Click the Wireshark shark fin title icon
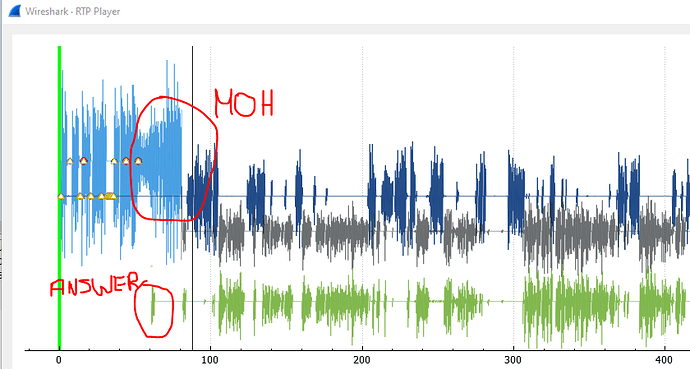 click(15, 11)
